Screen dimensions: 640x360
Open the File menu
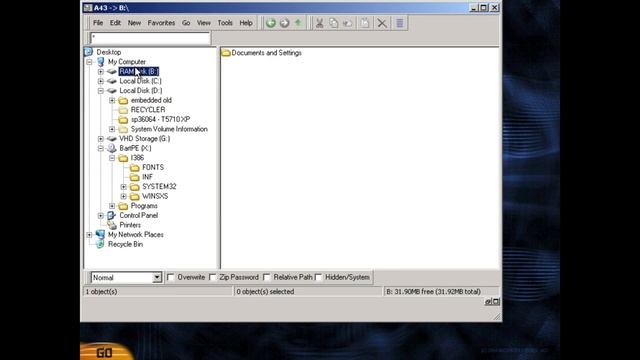pos(98,23)
